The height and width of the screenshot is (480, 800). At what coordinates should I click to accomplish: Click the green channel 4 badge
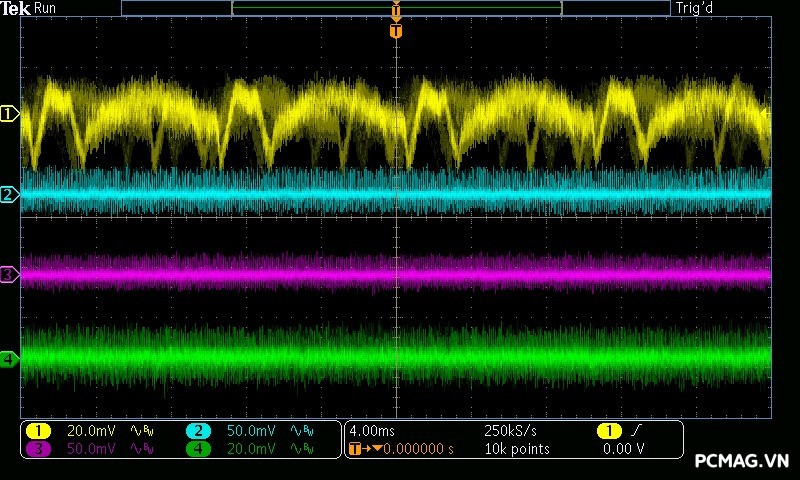pos(198,449)
